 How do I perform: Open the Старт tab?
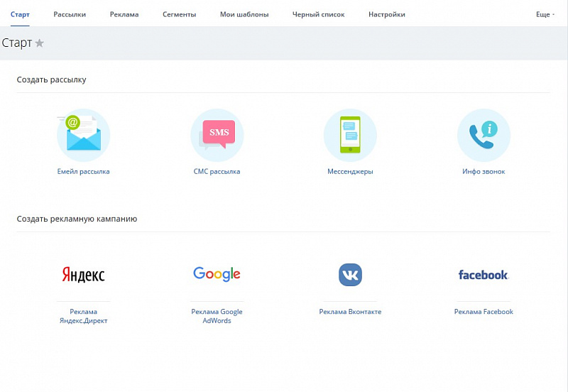(20, 14)
